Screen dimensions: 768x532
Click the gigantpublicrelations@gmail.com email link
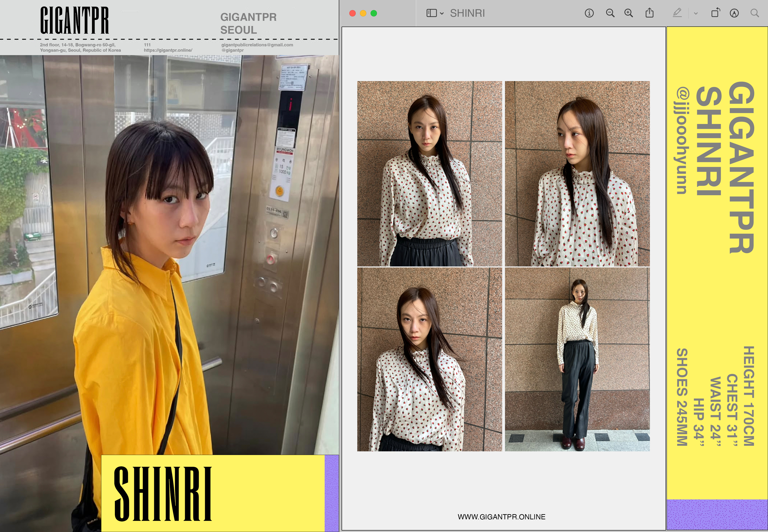coord(257,45)
